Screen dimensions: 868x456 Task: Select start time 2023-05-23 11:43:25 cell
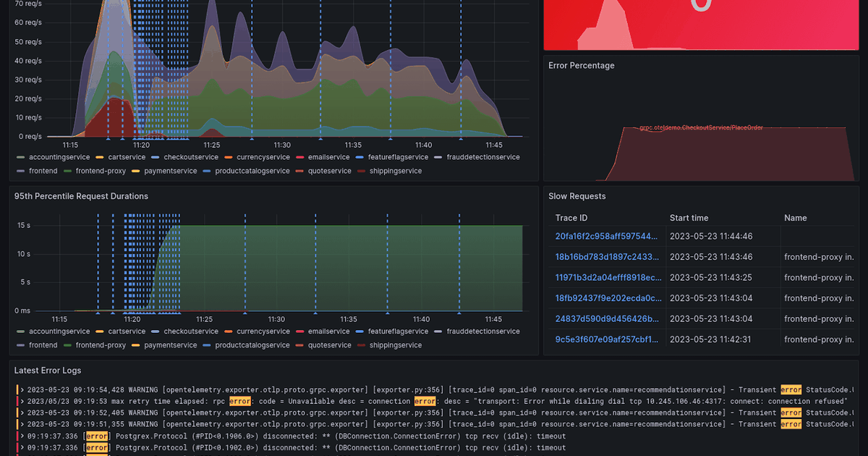[x=711, y=277]
